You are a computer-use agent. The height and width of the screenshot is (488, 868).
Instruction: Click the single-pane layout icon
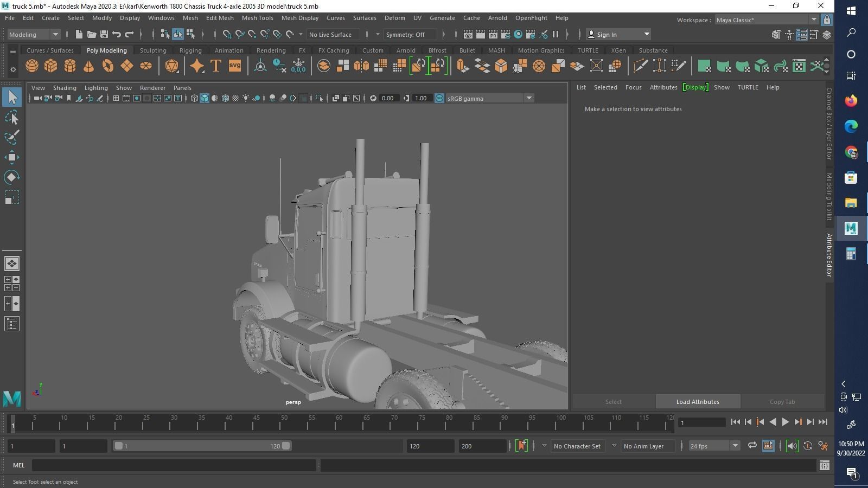pyautogui.click(x=12, y=264)
